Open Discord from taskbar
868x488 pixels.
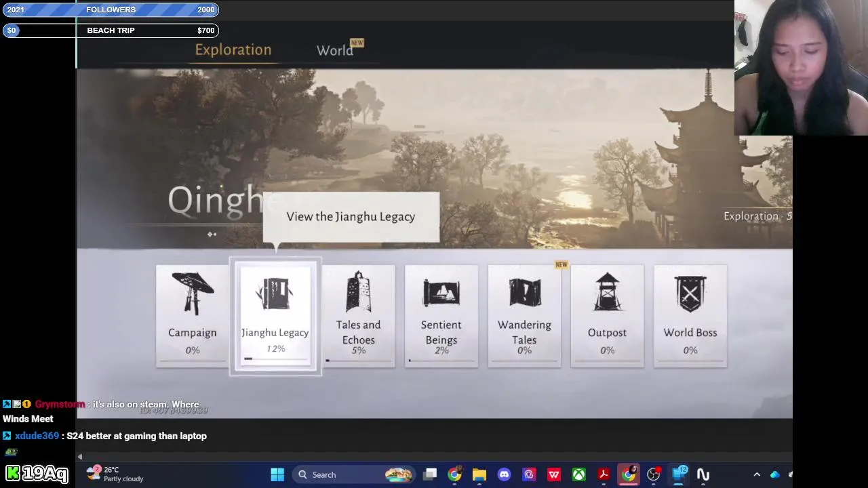tap(504, 474)
